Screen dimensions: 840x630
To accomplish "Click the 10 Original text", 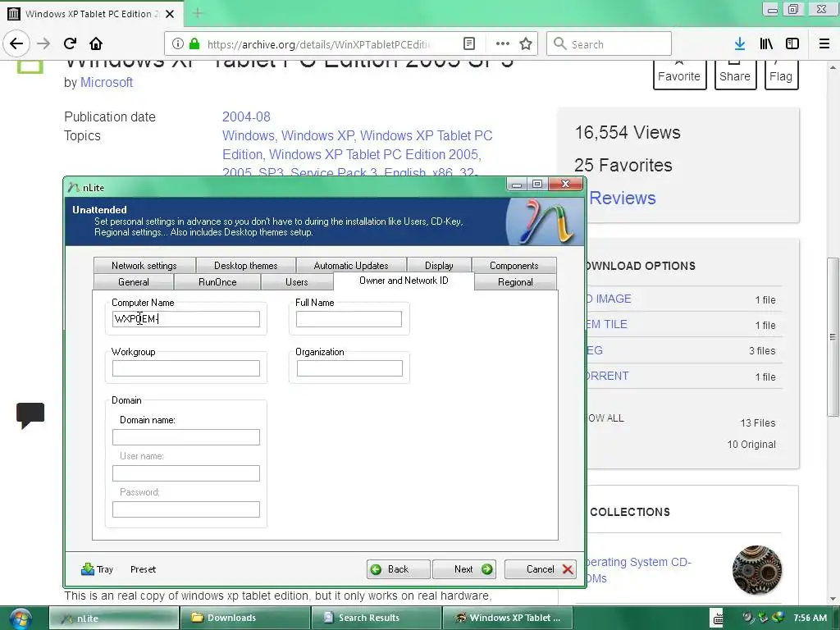I will tap(751, 444).
